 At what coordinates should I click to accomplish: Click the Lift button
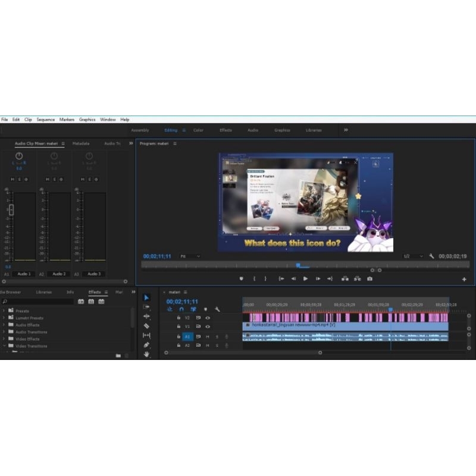tap(345, 278)
